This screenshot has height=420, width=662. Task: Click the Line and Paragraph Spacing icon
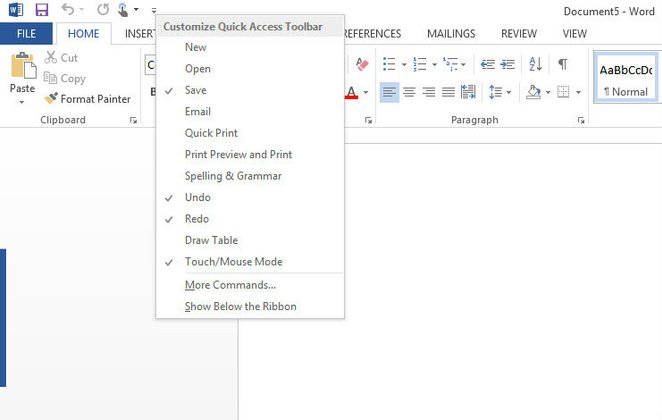click(495, 92)
